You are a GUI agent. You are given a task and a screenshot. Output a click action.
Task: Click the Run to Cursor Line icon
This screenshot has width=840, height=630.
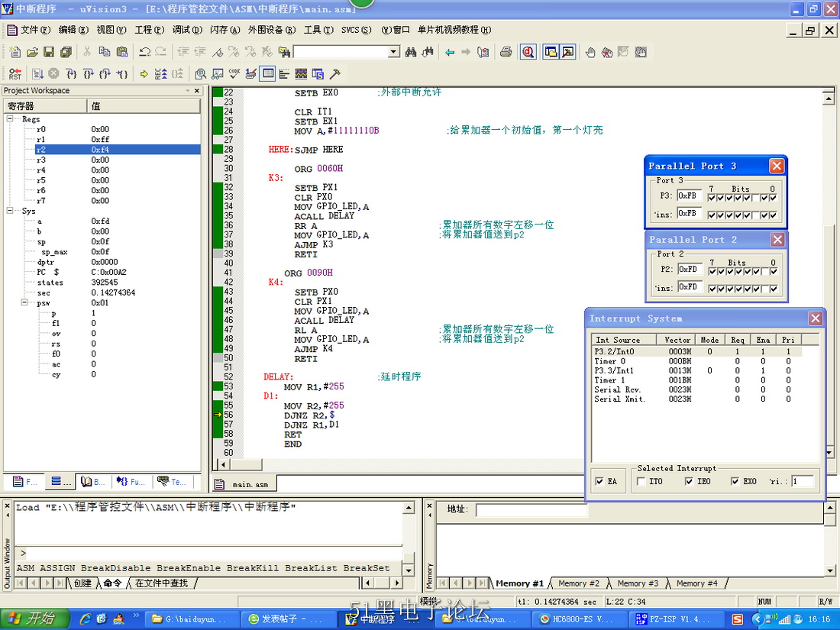pos(123,74)
